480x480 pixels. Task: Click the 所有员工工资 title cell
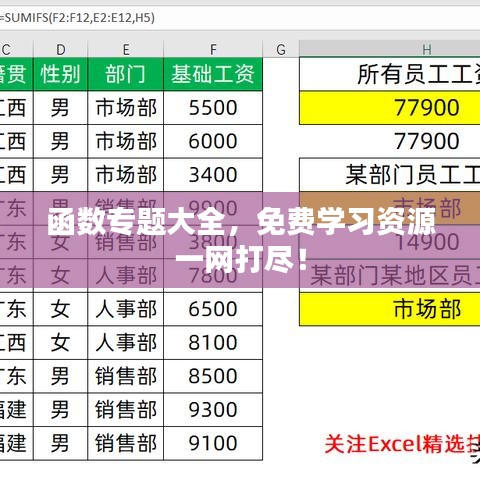tap(390, 74)
